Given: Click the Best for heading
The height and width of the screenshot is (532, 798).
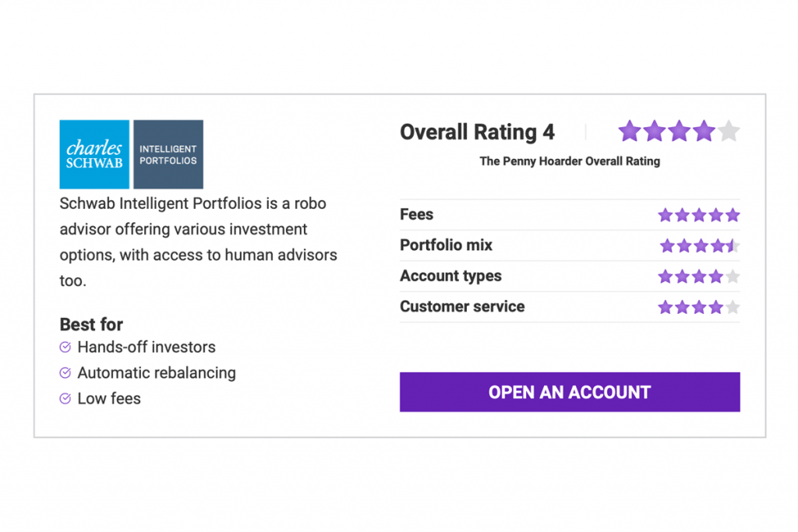Looking at the screenshot, I should click(x=91, y=325).
